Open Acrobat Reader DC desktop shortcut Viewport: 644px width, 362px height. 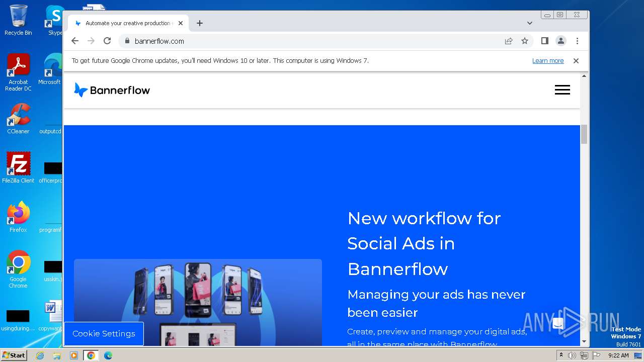18,72
